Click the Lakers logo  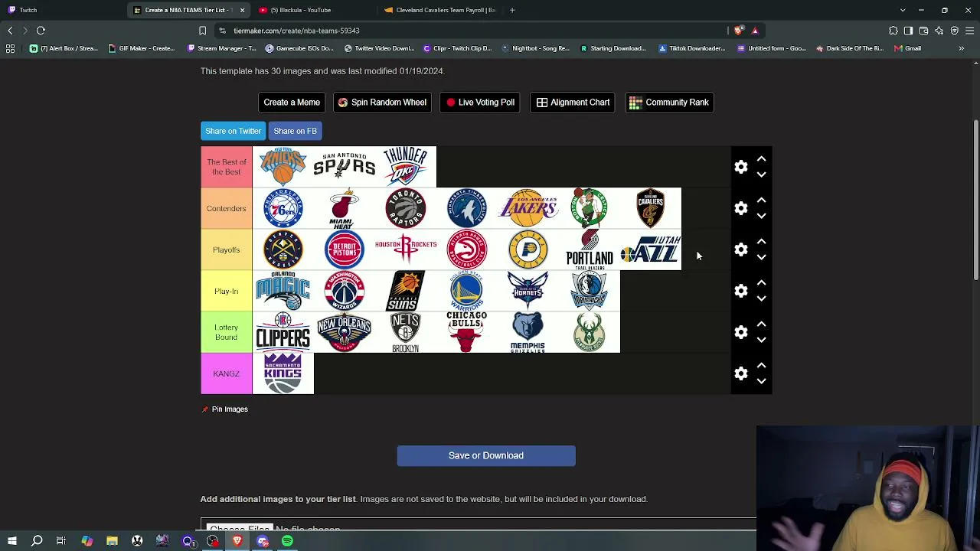528,208
